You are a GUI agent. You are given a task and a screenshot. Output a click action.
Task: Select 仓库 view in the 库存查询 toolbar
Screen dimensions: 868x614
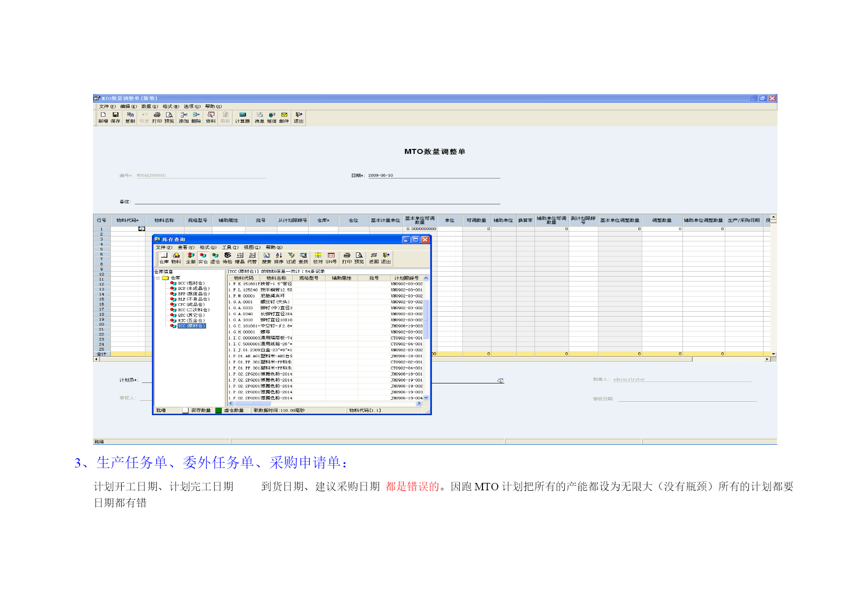164,258
